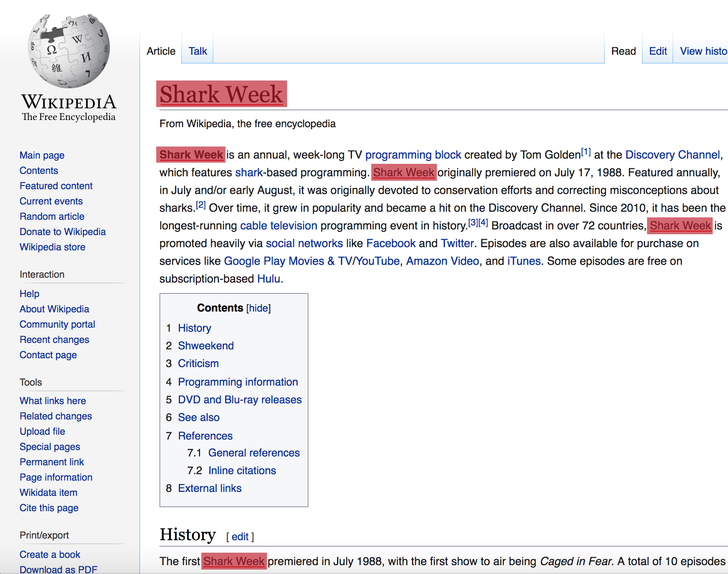Jump to References section

point(205,436)
